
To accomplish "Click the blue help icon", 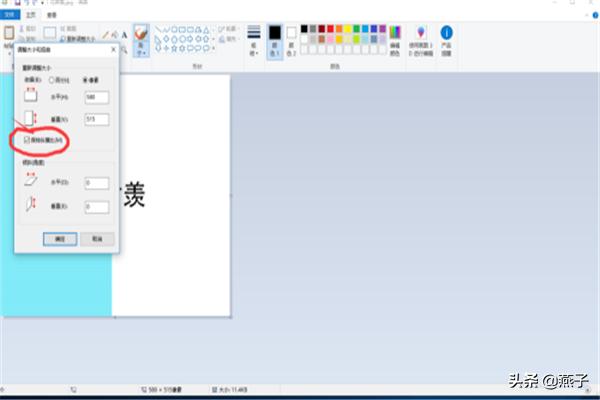I will [x=595, y=15].
